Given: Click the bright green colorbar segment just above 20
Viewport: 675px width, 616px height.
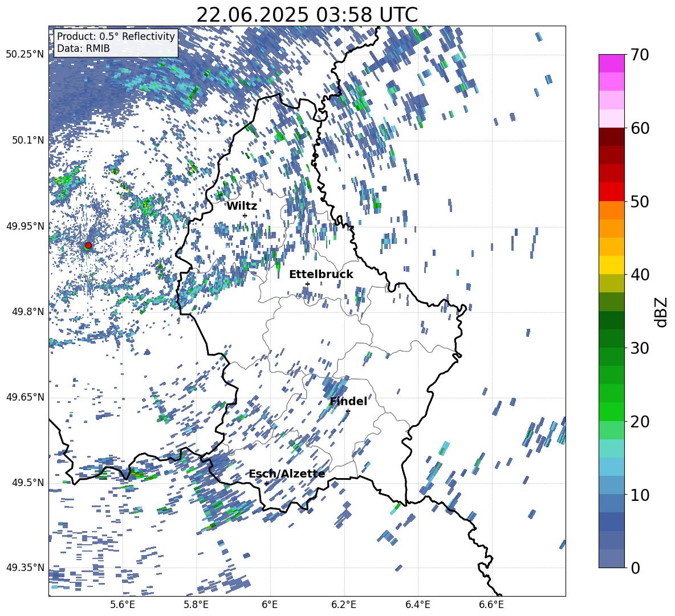Looking at the screenshot, I should [611, 411].
